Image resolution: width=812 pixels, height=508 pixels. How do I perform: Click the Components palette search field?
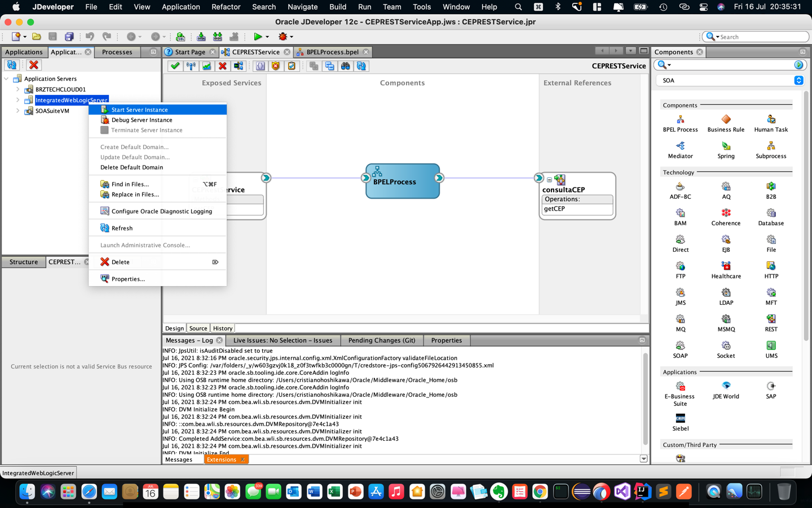pyautogui.click(x=733, y=65)
